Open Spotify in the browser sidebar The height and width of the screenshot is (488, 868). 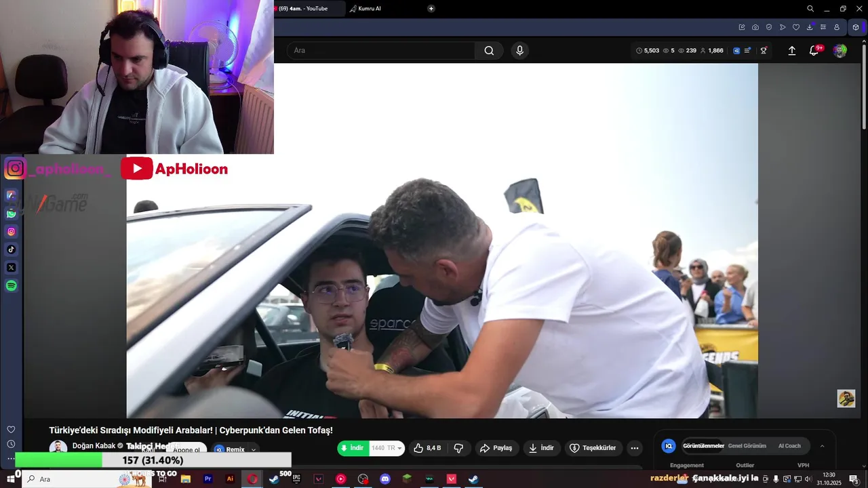click(x=11, y=286)
